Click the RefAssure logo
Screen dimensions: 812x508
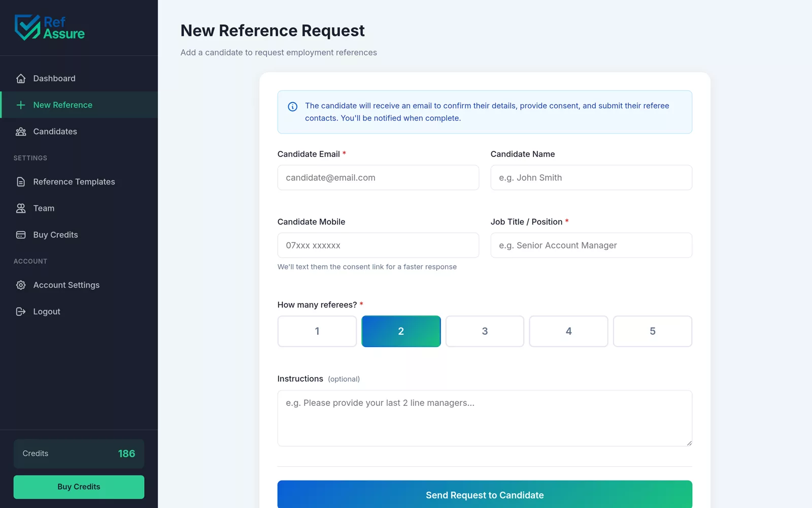tap(49, 27)
